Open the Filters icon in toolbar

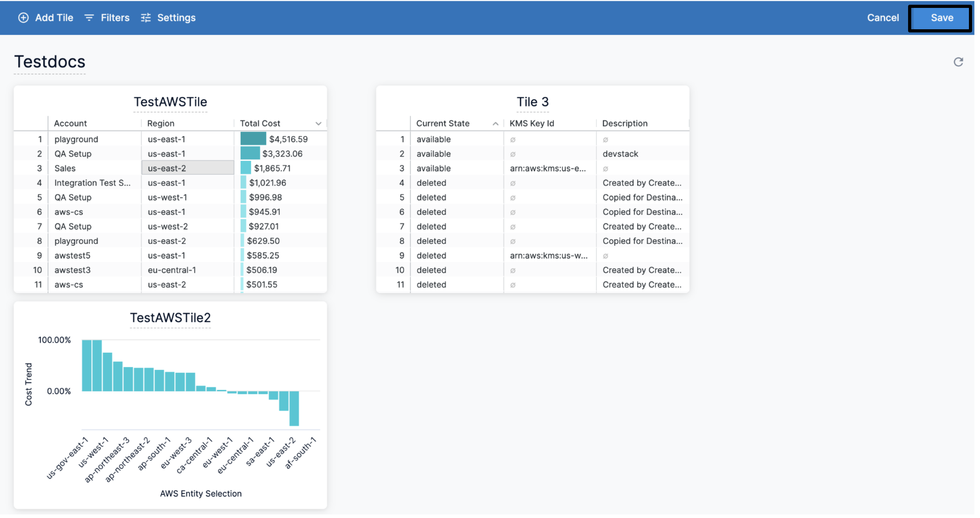click(x=89, y=18)
